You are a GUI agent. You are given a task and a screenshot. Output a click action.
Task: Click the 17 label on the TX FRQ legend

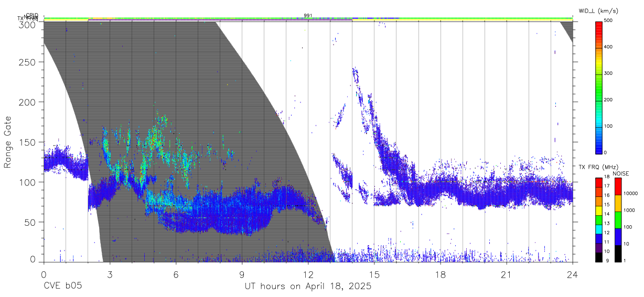(606, 186)
